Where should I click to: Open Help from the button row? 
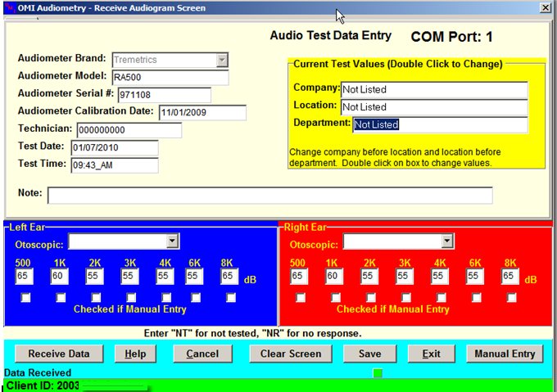coord(135,354)
